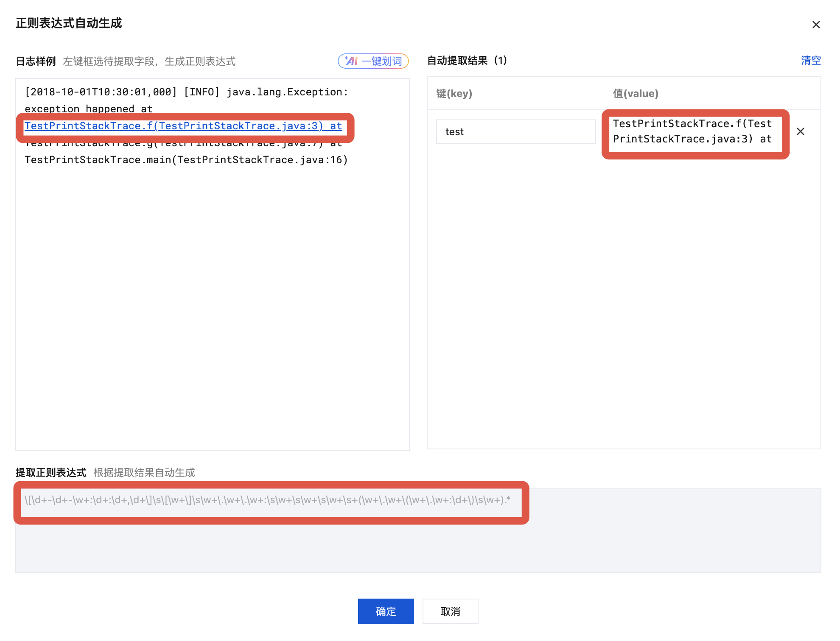
Task: Click the 日志样例 label
Action: click(x=36, y=61)
